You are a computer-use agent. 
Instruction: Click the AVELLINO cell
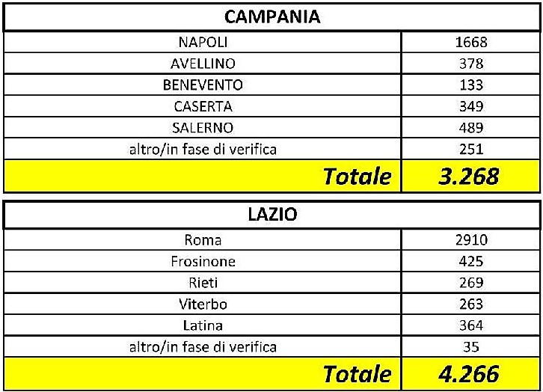203,64
